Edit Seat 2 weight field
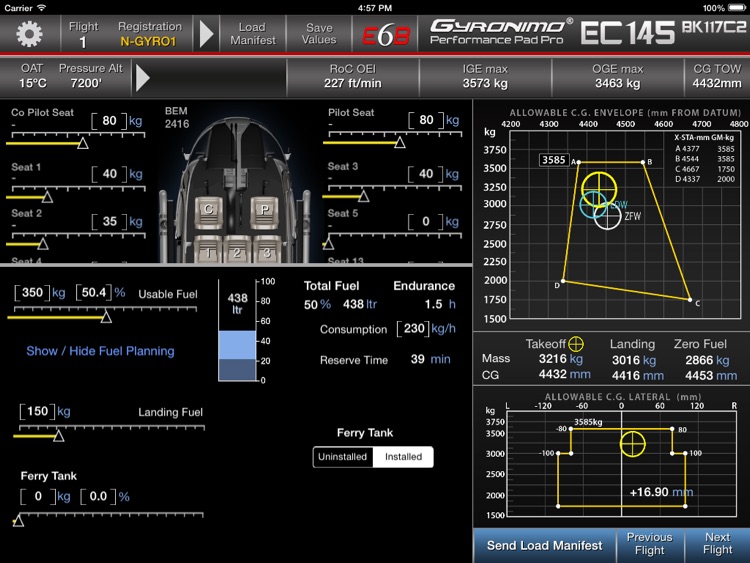Screen dimensions: 750x563 [110, 221]
